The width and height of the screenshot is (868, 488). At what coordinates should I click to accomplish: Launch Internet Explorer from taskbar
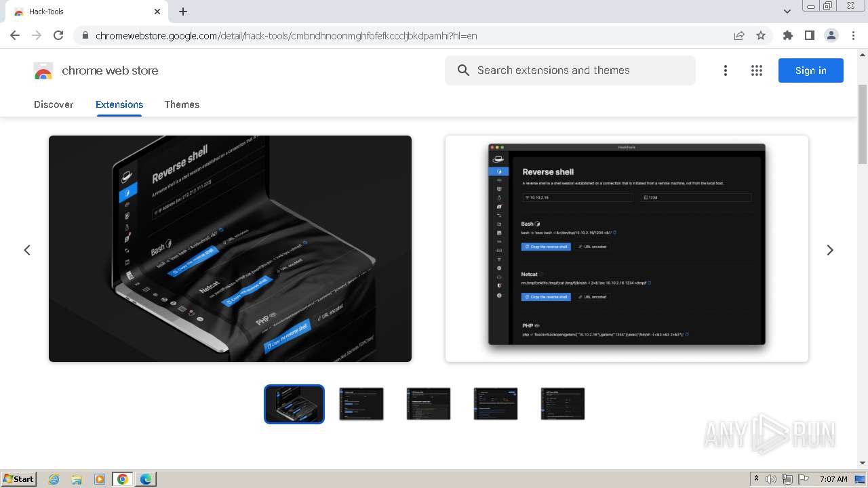(x=54, y=479)
